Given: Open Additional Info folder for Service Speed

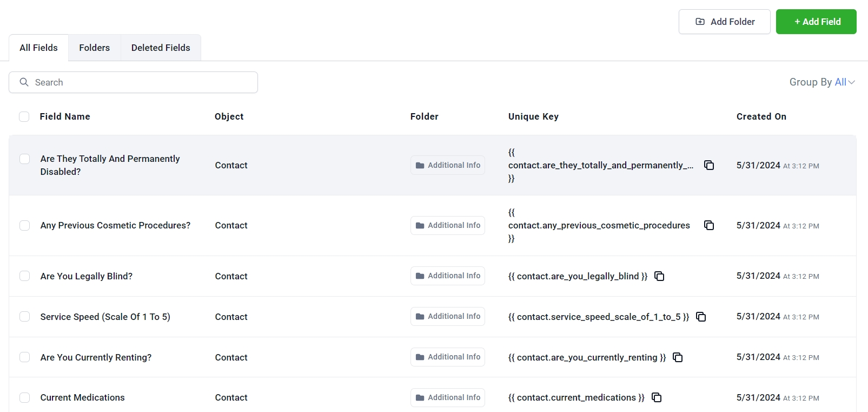Looking at the screenshot, I should 448,317.
